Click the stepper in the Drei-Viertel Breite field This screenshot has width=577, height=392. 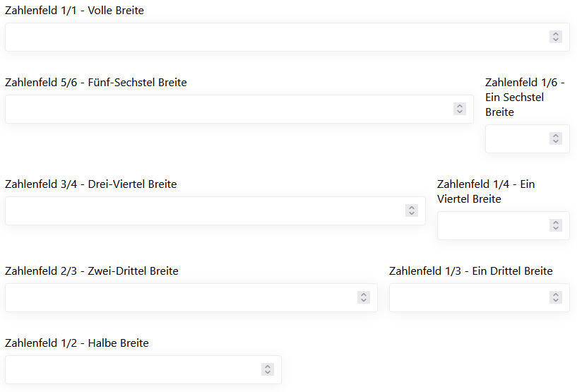412,210
